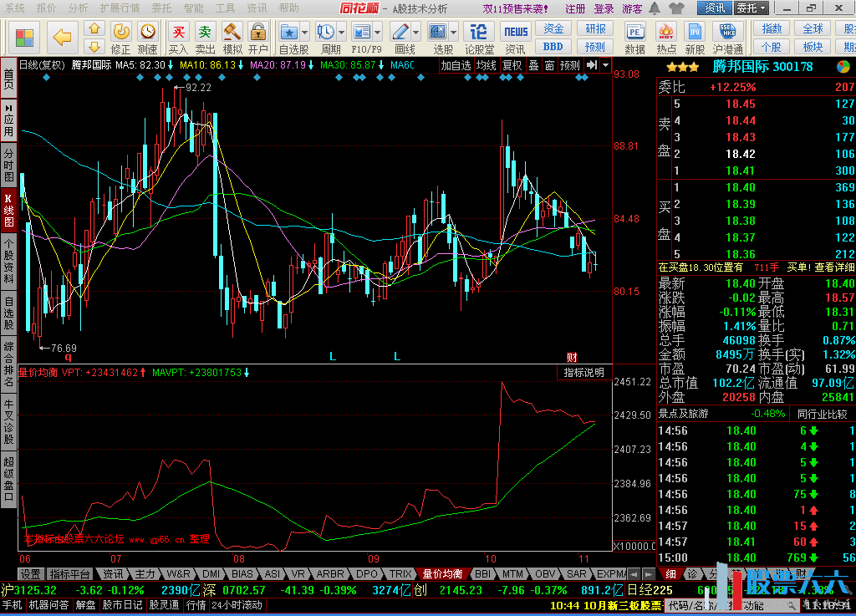Toggle 均线 moving average display
Image resolution: width=856 pixels, height=616 pixels.
pyautogui.click(x=486, y=65)
